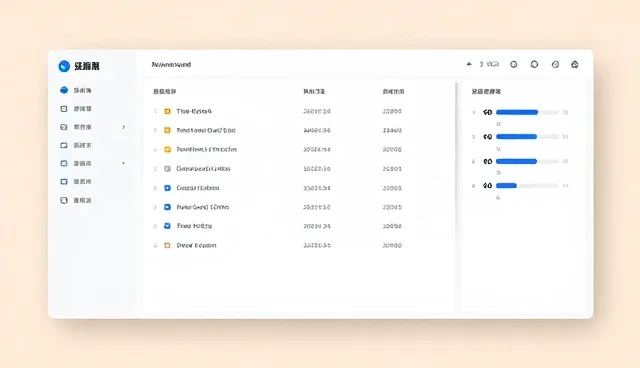Open the name text of the first table row

tap(194, 111)
